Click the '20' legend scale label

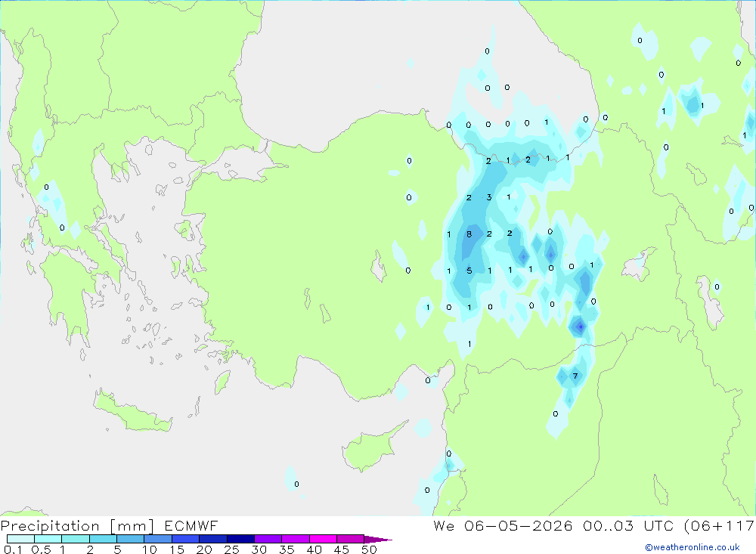204,549
